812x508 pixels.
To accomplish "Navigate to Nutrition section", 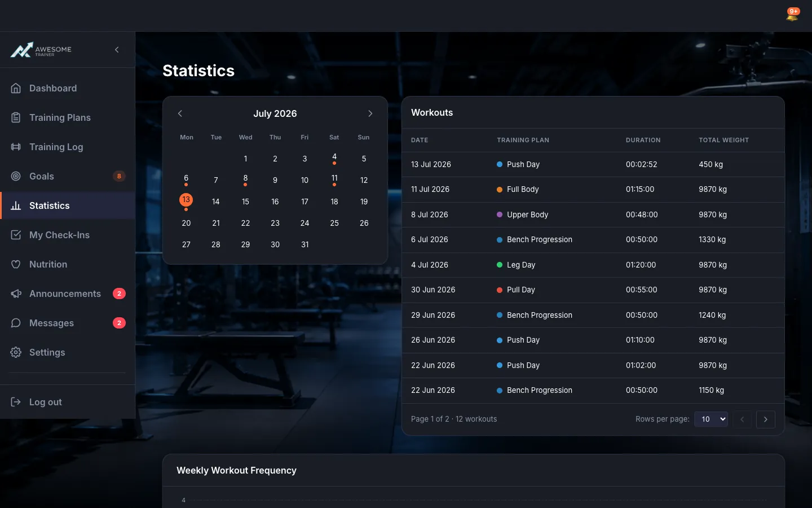I will [68, 264].
